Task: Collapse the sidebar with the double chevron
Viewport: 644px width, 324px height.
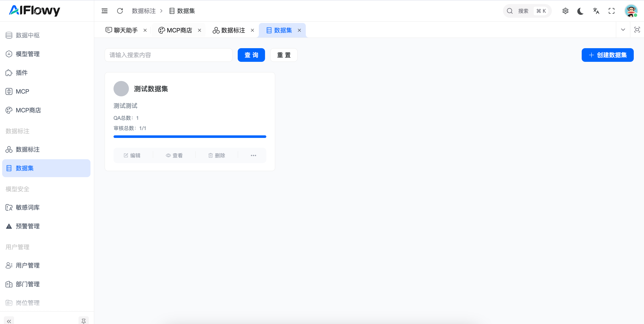Action: (x=9, y=321)
